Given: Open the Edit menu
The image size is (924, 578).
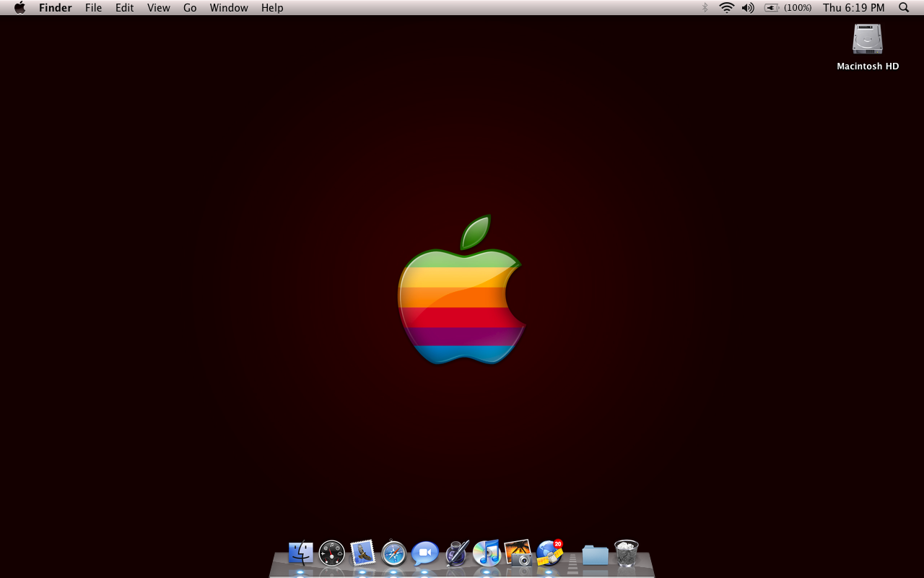Looking at the screenshot, I should 125,8.
